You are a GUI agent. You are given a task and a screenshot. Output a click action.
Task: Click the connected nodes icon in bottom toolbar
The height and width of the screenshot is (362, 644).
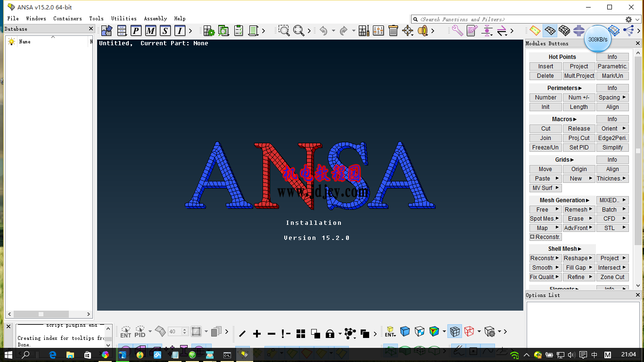point(350,333)
